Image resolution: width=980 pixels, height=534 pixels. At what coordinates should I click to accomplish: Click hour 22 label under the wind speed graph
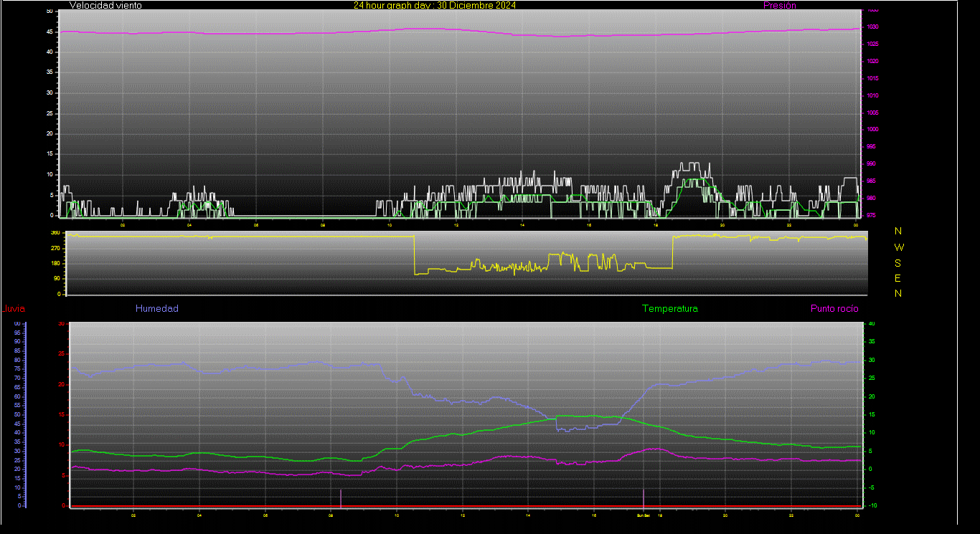(x=789, y=224)
